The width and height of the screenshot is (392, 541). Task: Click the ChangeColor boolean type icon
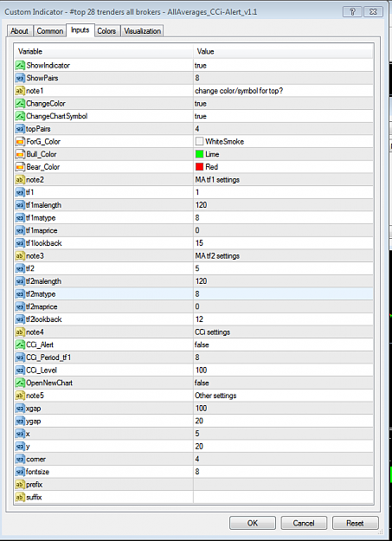[x=20, y=104]
